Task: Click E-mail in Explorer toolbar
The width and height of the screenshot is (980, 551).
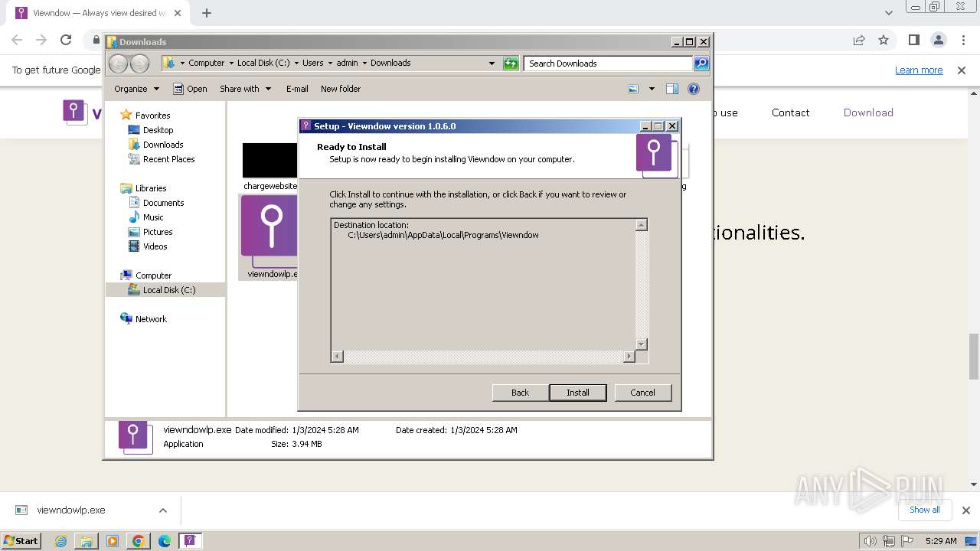Action: [297, 89]
